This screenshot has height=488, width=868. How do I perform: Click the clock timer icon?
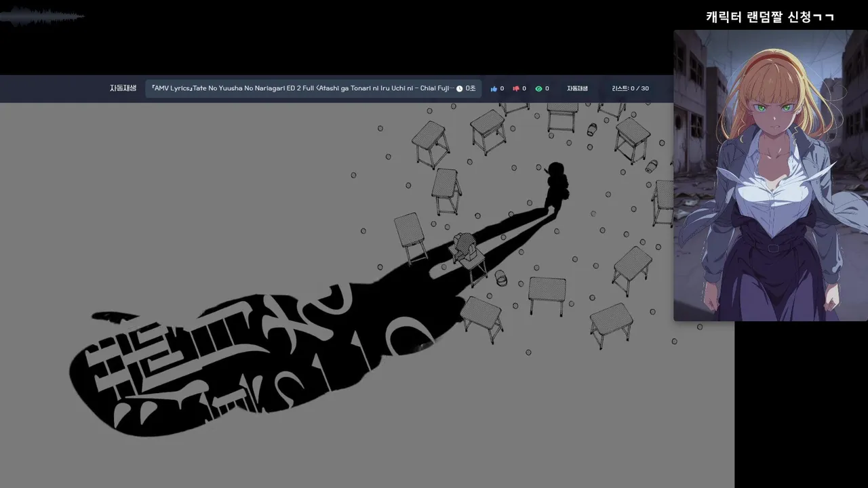coord(460,89)
